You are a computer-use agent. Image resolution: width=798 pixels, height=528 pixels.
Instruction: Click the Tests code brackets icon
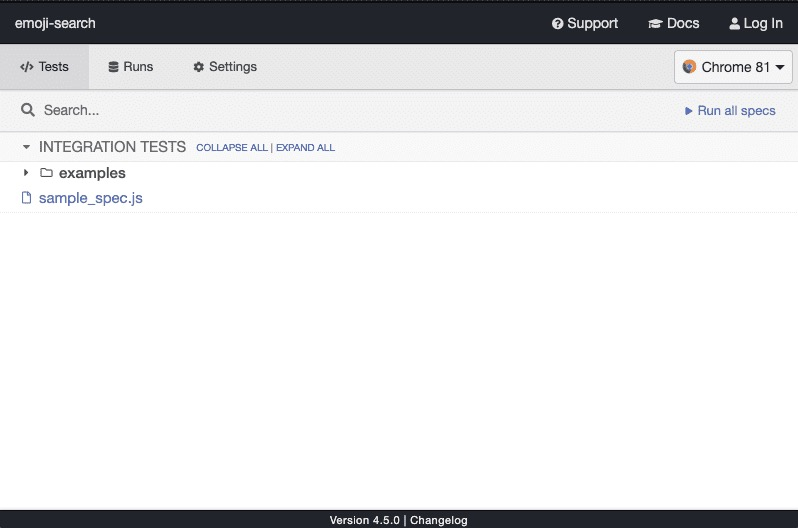(x=26, y=67)
